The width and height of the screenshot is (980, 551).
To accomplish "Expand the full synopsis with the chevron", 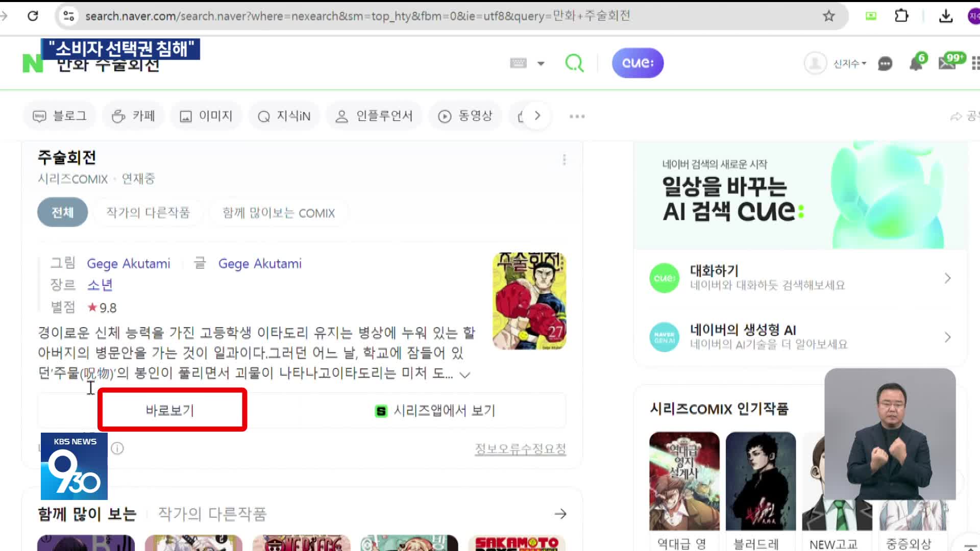I will coord(464,374).
